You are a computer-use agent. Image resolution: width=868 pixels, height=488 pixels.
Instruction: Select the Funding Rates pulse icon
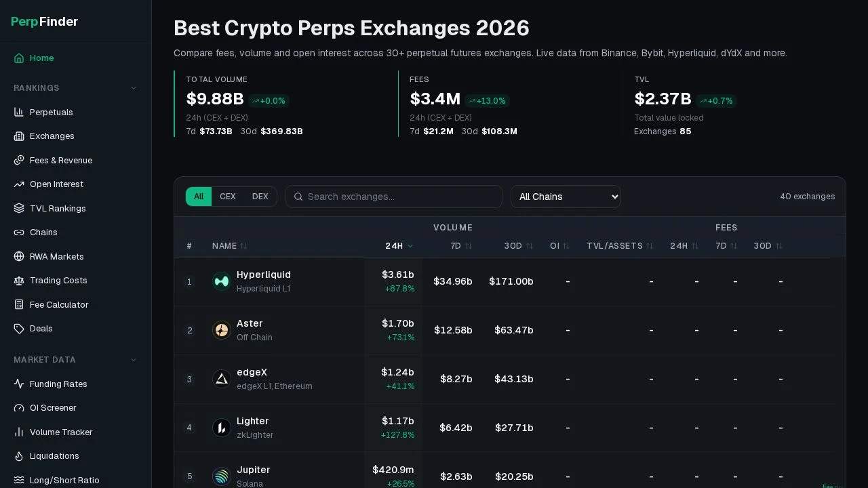(x=20, y=384)
